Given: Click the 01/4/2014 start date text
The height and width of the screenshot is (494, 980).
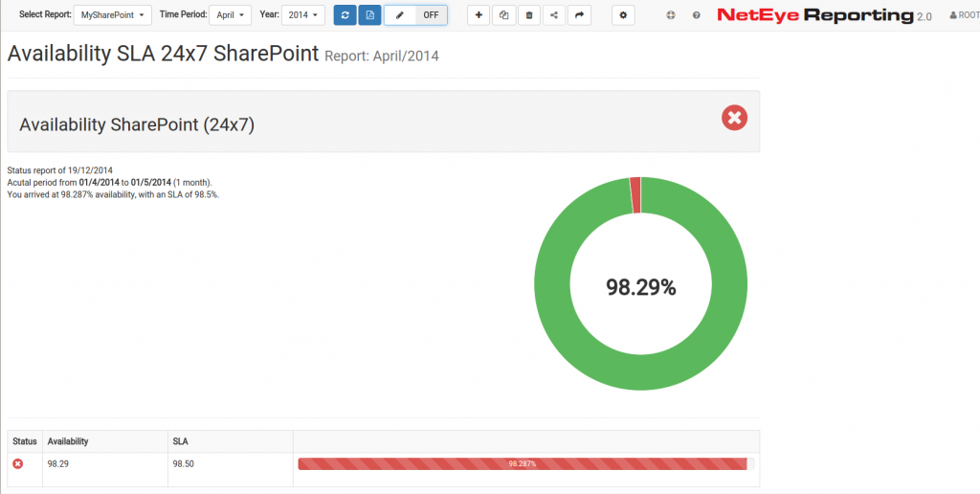Looking at the screenshot, I should [100, 183].
